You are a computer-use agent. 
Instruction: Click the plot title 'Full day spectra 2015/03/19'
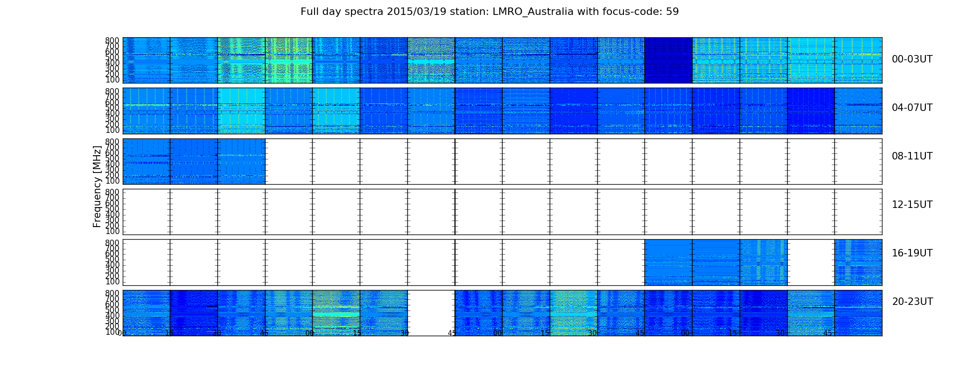(490, 12)
